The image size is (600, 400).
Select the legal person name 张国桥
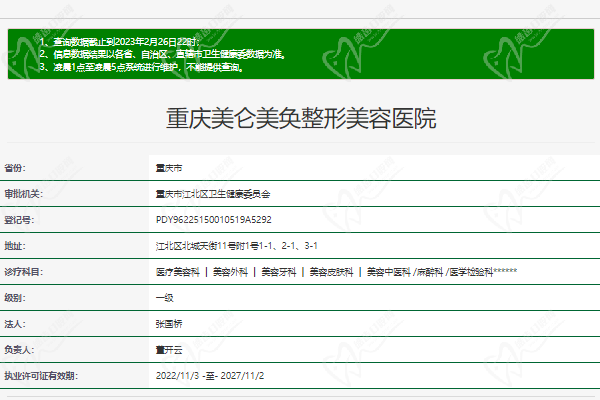pos(169,324)
